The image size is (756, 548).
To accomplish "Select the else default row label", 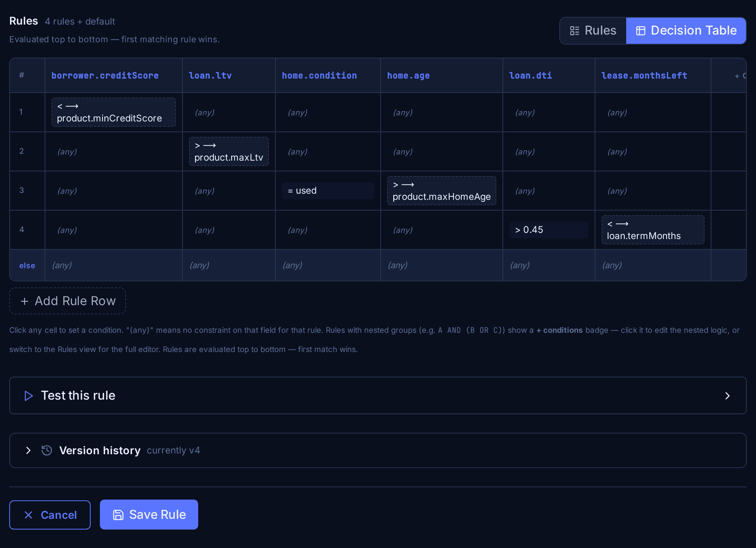I will (x=27, y=266).
